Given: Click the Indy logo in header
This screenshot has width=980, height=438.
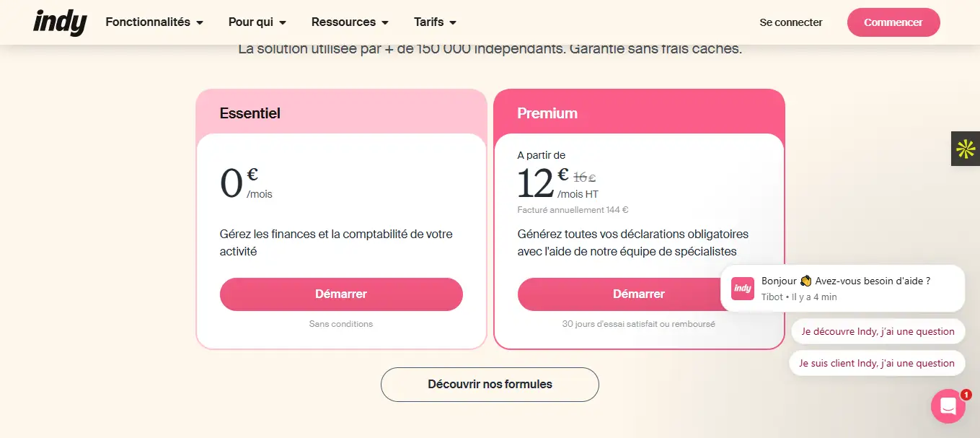Looking at the screenshot, I should pos(60,22).
